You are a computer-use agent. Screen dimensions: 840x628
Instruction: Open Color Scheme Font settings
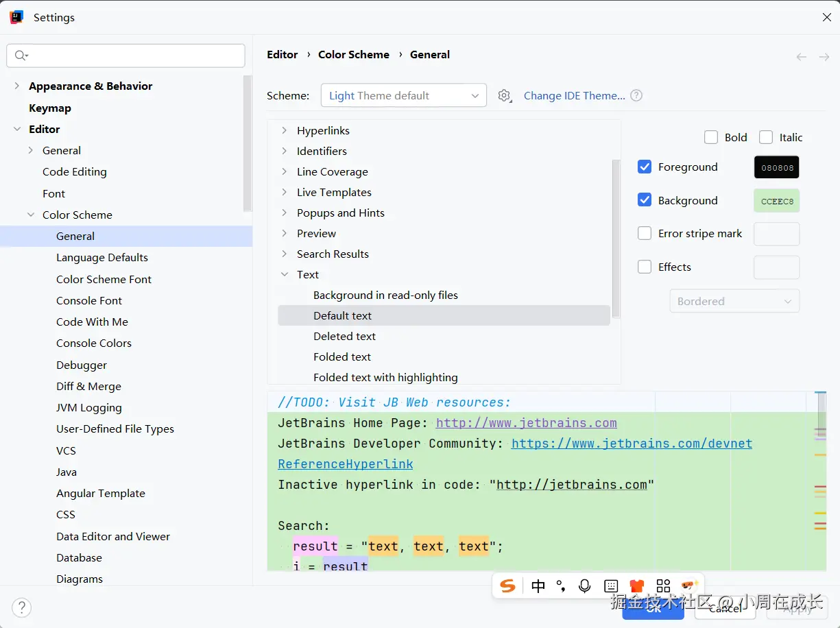coord(104,279)
